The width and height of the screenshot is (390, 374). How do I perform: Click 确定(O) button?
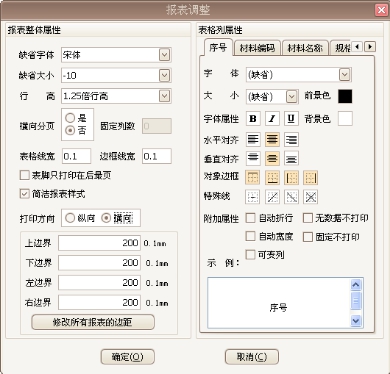127,357
